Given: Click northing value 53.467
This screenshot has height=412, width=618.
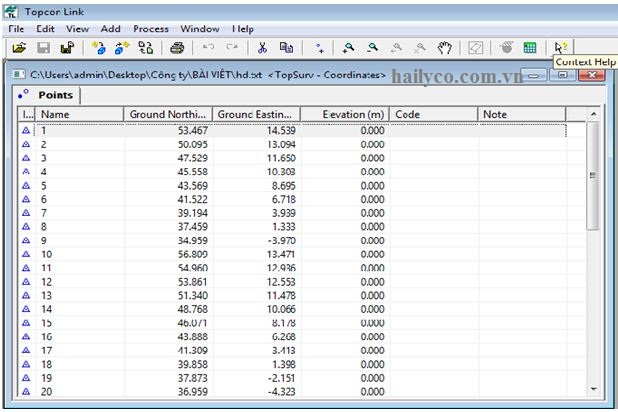Looking at the screenshot, I should click(x=192, y=130).
